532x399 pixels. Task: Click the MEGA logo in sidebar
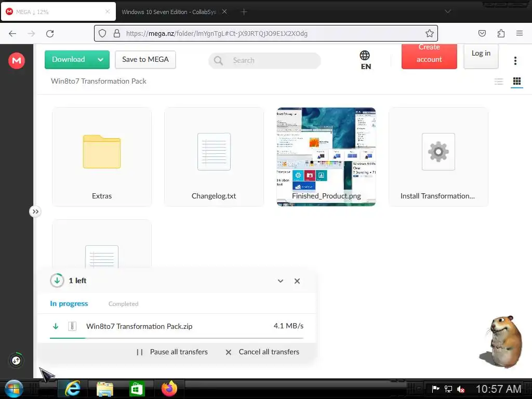point(16,61)
